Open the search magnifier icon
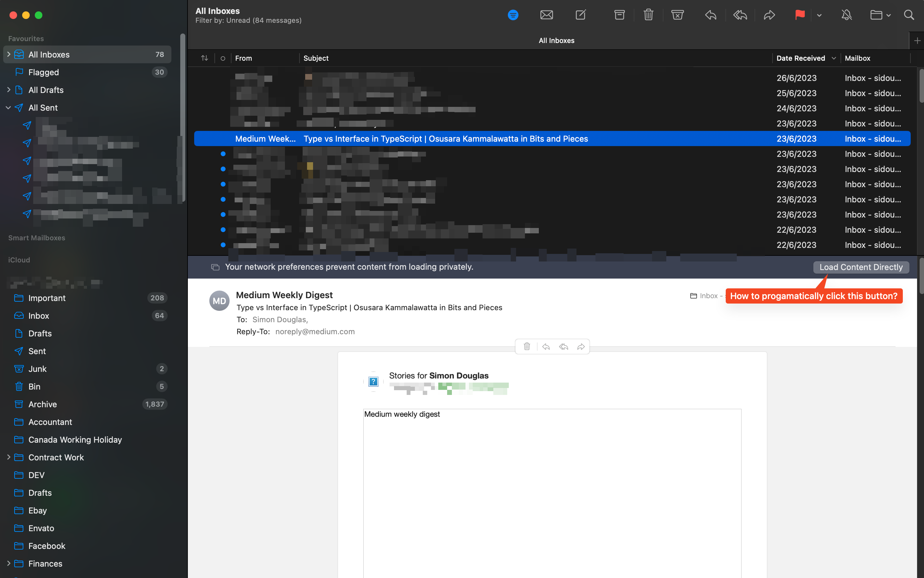 point(909,15)
